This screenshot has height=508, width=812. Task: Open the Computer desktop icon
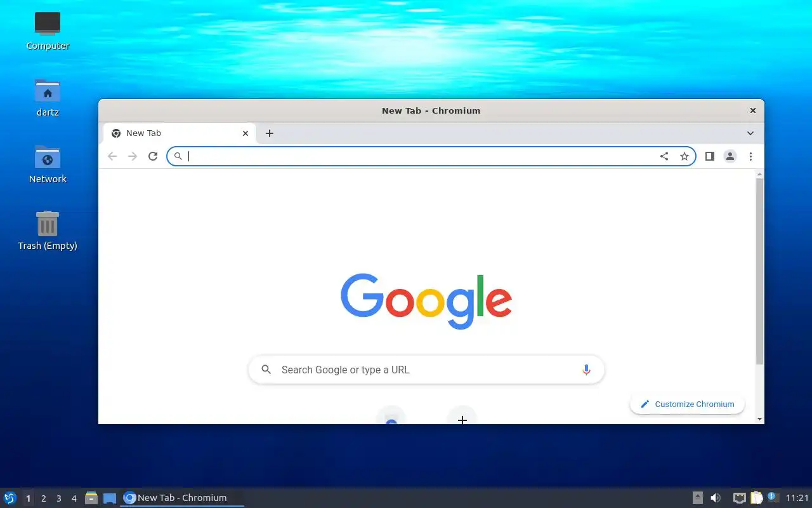click(48, 30)
